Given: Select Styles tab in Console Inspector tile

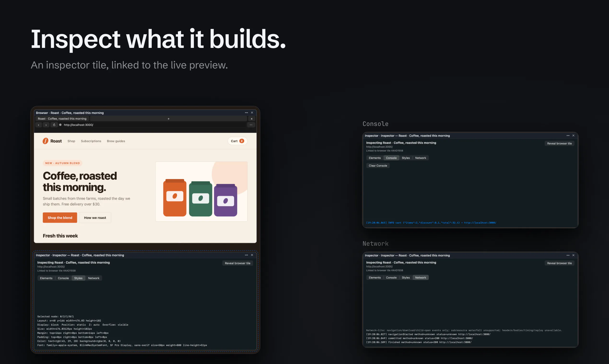Looking at the screenshot, I should [406, 158].
